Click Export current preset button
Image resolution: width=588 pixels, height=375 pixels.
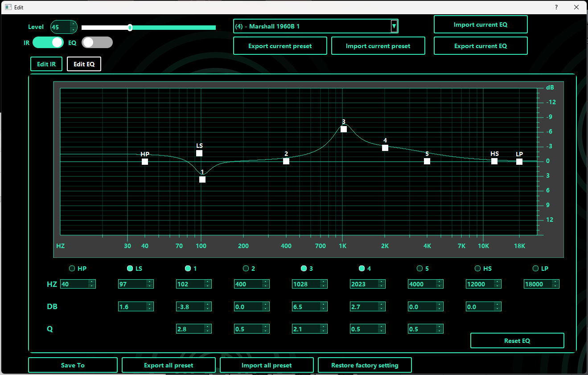tap(280, 46)
